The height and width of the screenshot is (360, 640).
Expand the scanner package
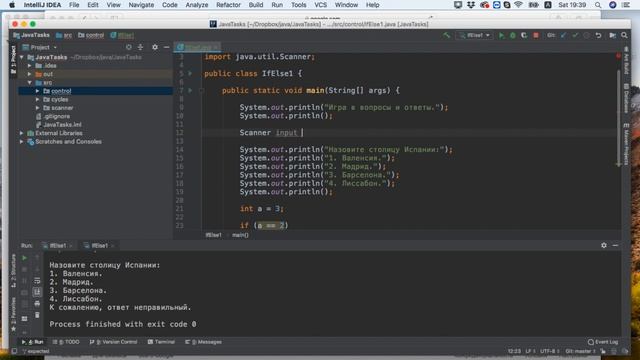38,108
